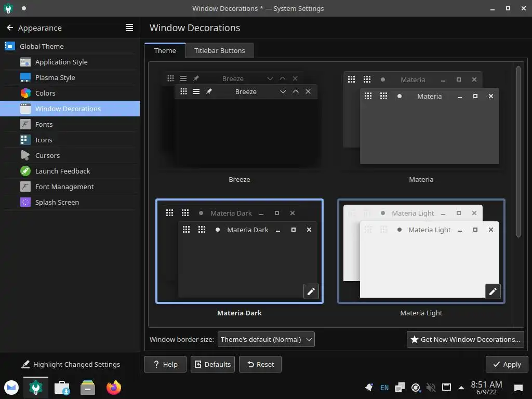Viewport: 532px width, 399px height.
Task: Click the system updates tray icon
Action: [x=416, y=388]
